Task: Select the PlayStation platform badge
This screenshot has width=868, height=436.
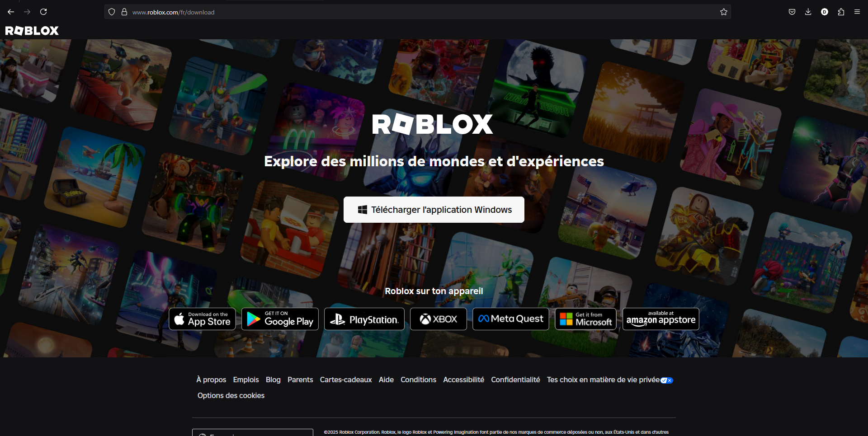Action: point(364,319)
